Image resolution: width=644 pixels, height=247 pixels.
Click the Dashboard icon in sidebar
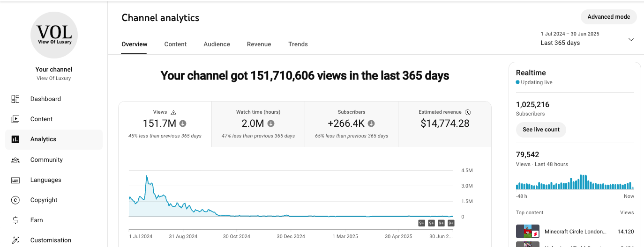coord(15,99)
